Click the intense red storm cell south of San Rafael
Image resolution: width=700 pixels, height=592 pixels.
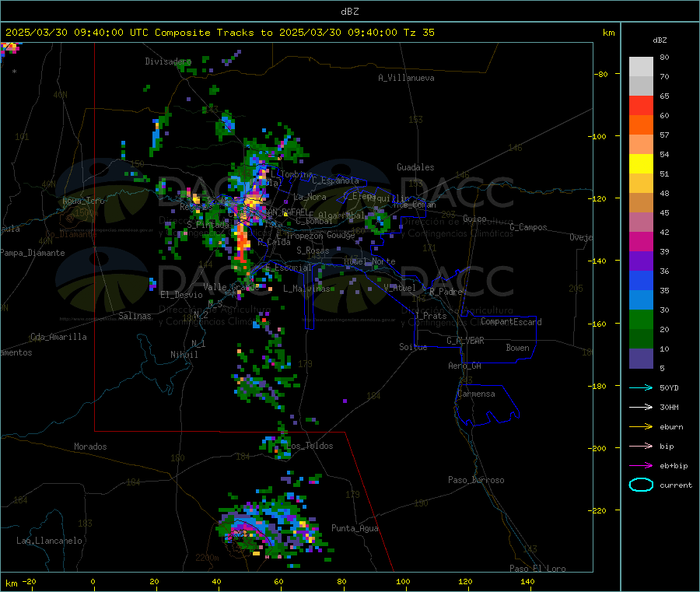[x=243, y=245]
